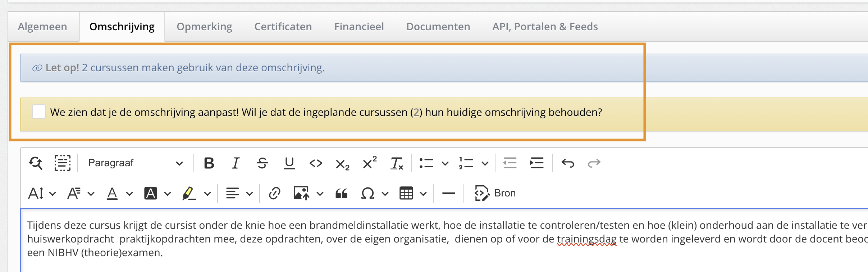Insert a block quote
This screenshot has width=868, height=272.
coord(341,193)
